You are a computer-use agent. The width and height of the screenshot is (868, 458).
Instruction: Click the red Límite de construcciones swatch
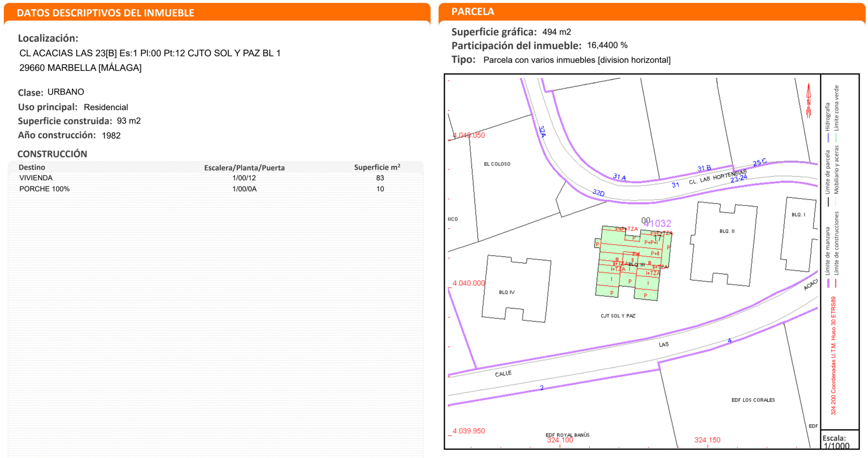pyautogui.click(x=836, y=283)
